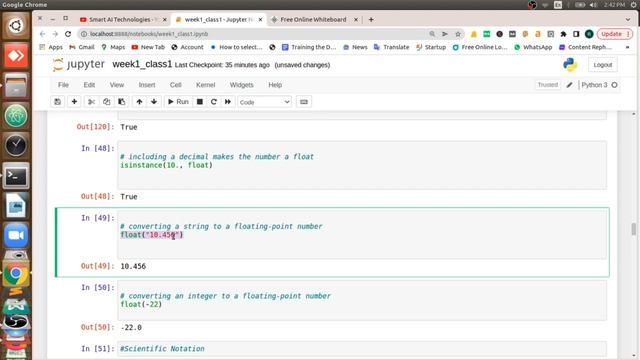Viewport: 640px width, 360px height.
Task: Open Google Chrome from Ubuntu dock
Action: [16, 273]
